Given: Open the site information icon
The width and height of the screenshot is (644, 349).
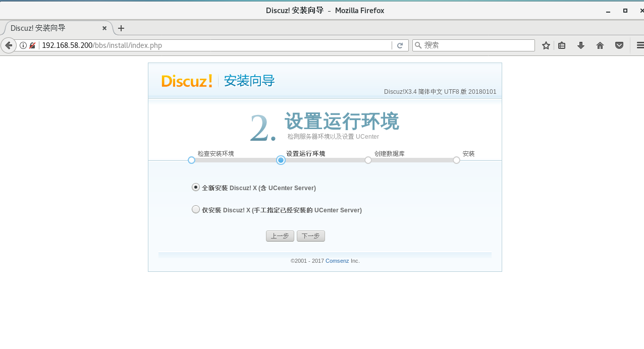Looking at the screenshot, I should [x=23, y=45].
